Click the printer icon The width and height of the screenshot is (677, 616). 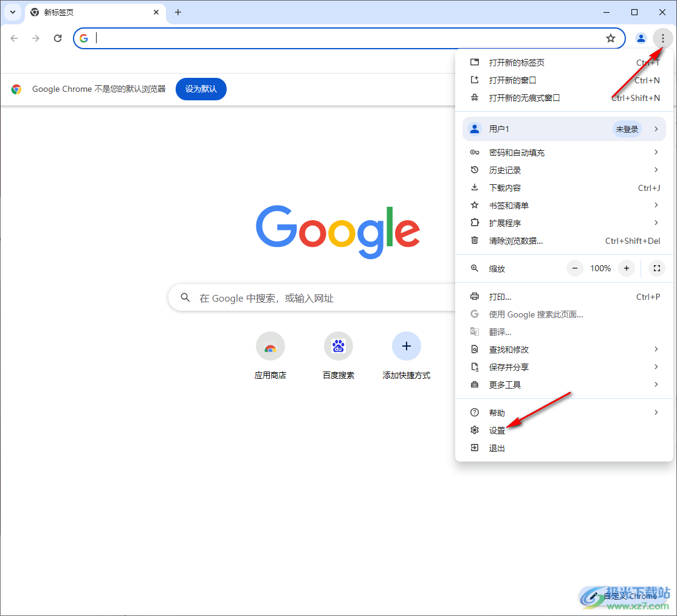[x=475, y=296]
